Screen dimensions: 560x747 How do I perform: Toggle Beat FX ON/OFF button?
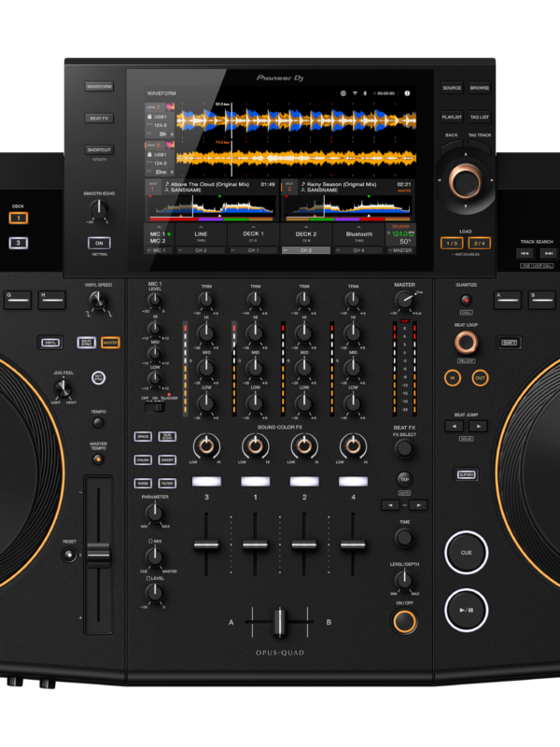coord(404,622)
